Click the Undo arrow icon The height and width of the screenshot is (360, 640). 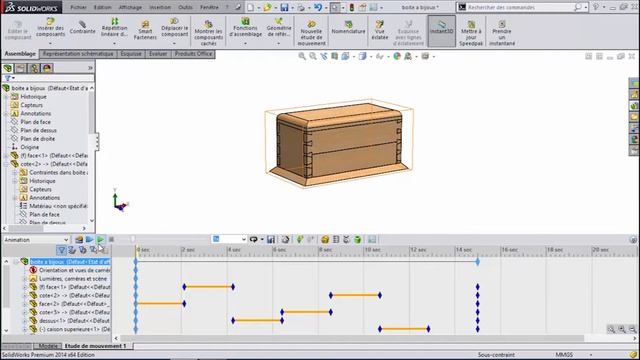coord(318,7)
